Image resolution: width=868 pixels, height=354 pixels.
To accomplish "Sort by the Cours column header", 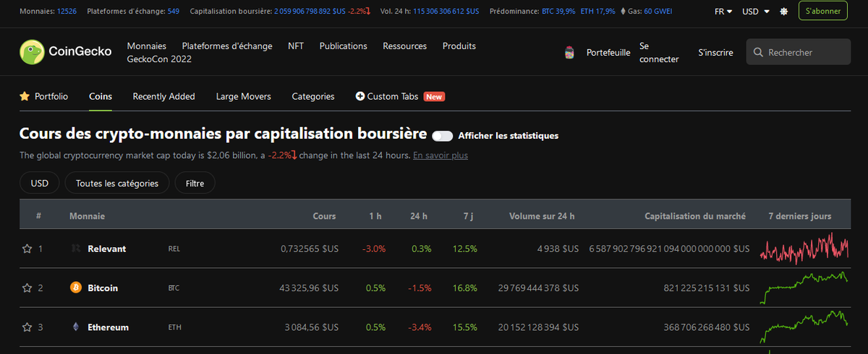I will pyautogui.click(x=324, y=216).
